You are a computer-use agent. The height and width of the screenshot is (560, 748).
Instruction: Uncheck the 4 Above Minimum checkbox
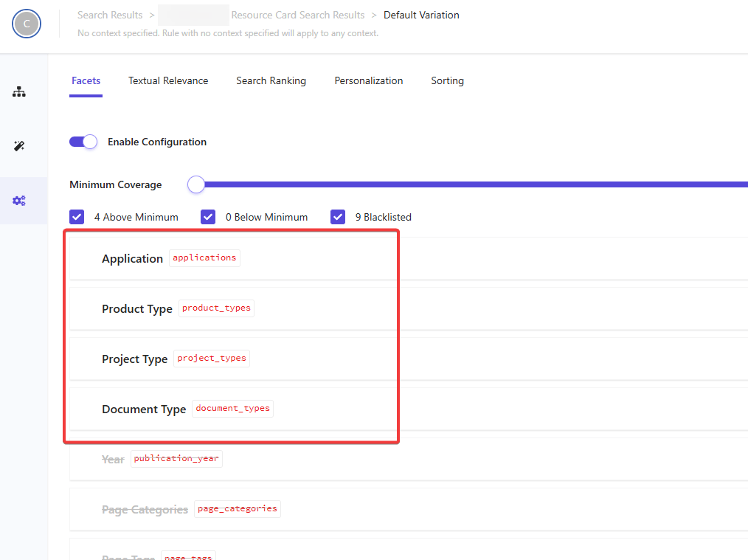coord(77,217)
